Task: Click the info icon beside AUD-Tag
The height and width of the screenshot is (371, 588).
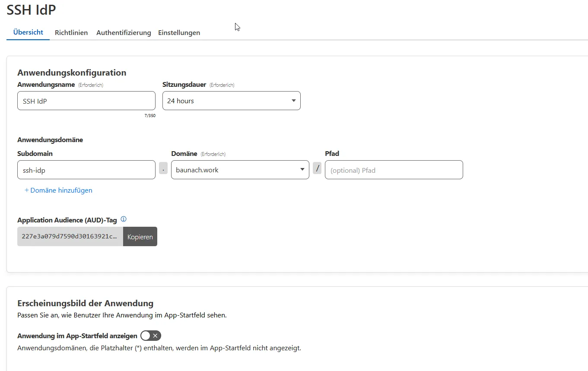Action: click(x=124, y=219)
